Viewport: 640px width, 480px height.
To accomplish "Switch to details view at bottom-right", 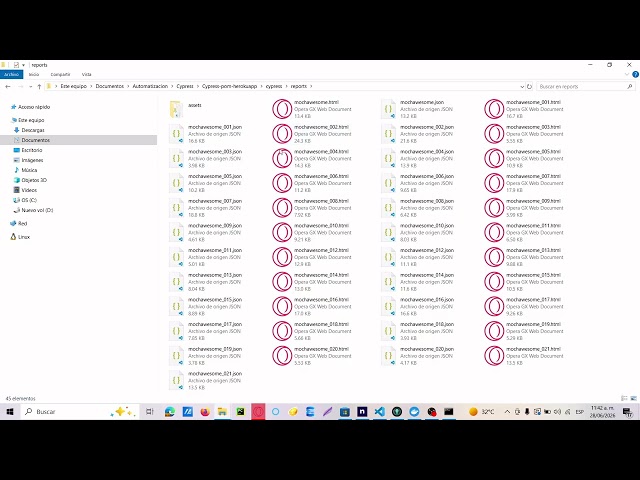I will [x=624, y=398].
